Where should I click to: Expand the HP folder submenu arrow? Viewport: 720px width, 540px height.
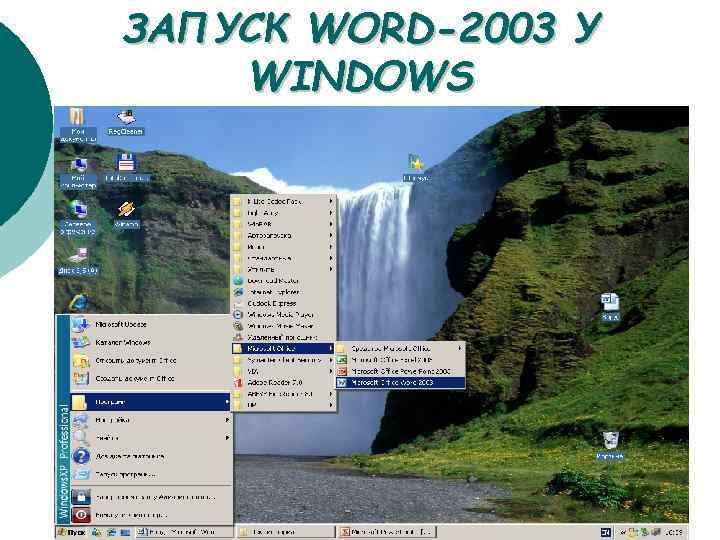coord(331,405)
